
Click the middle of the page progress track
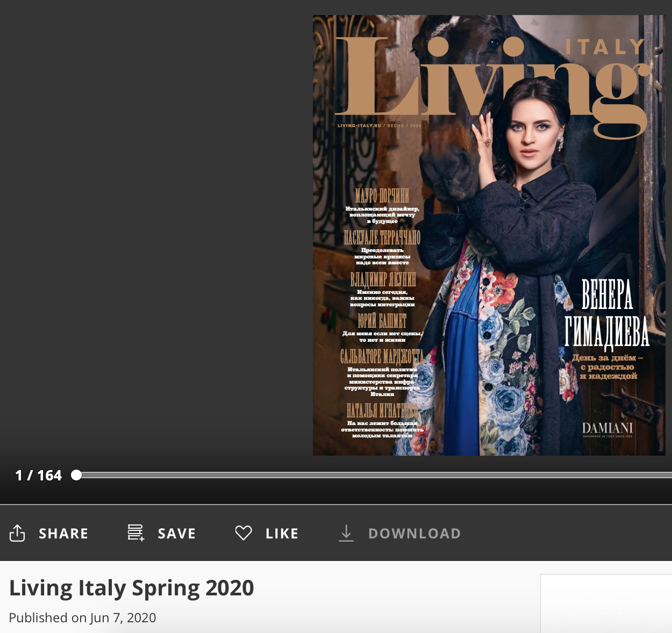tap(374, 475)
